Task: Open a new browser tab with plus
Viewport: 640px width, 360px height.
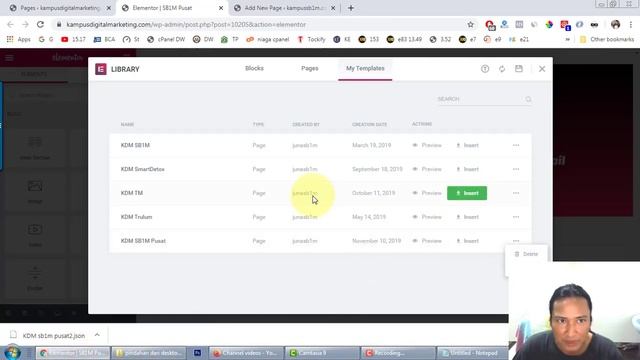Action: (351, 8)
